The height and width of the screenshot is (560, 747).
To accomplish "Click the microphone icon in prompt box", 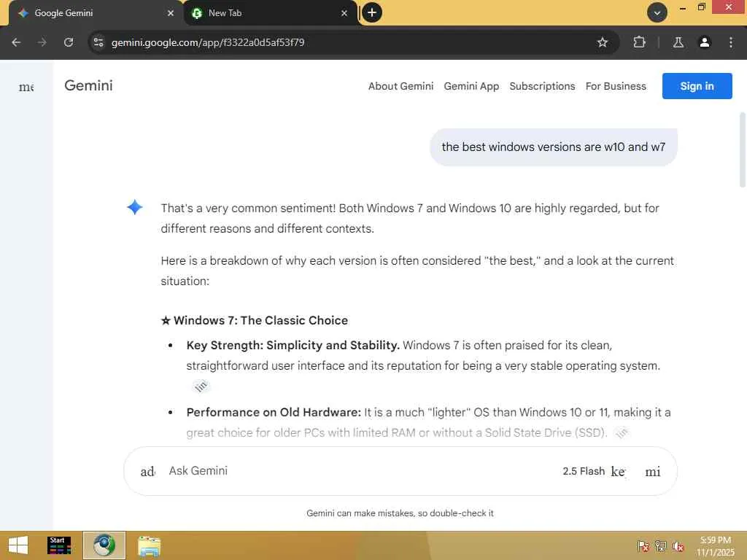I will (653, 472).
